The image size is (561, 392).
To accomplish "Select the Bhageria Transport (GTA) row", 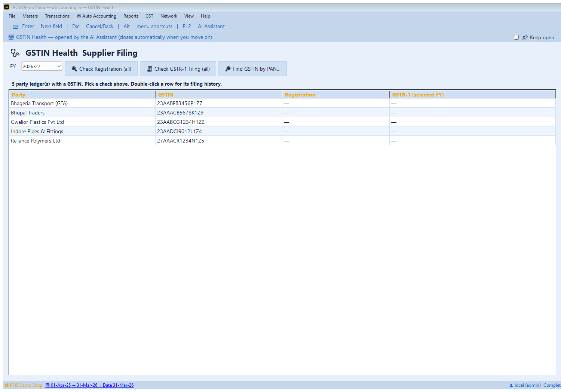I will coord(282,103).
